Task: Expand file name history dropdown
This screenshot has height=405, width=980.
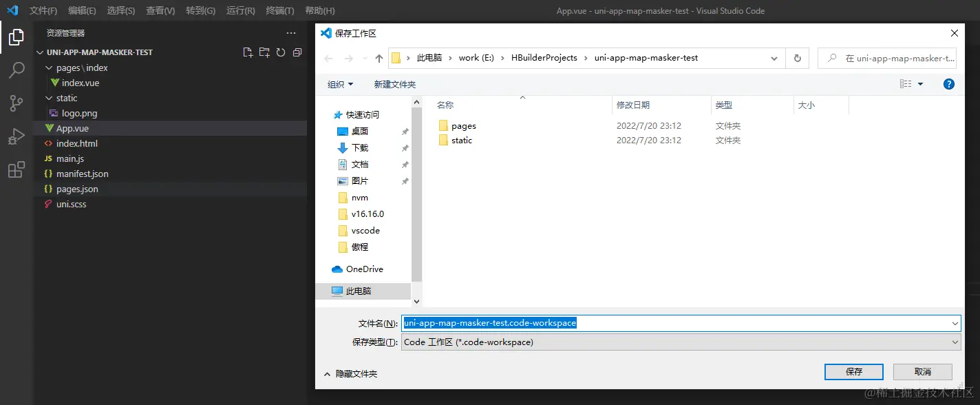Action: [955, 322]
